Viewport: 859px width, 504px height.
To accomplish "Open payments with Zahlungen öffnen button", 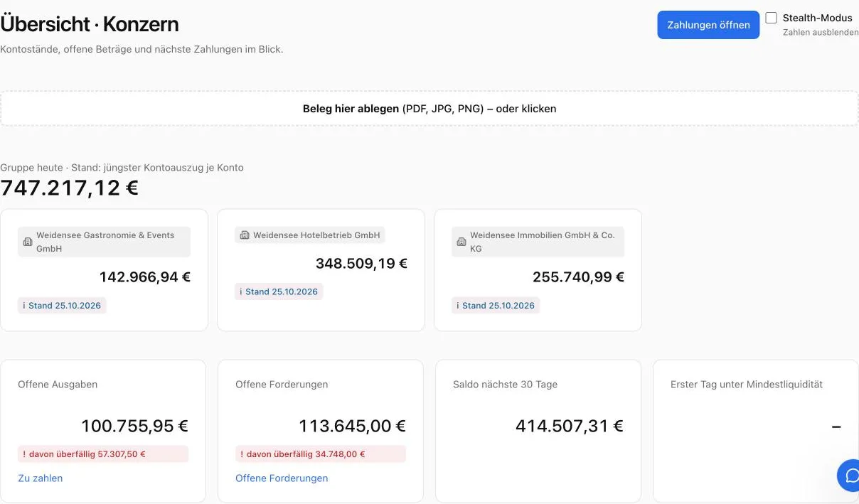I will click(708, 25).
